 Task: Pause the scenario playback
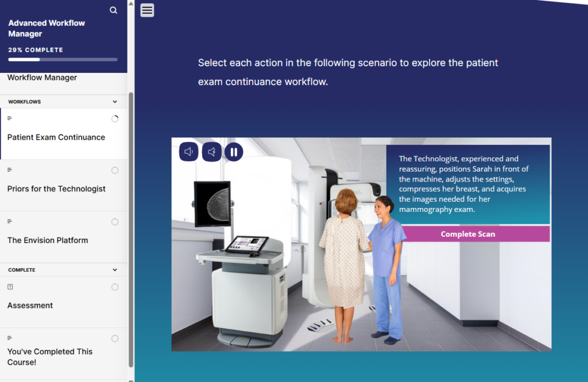pos(234,152)
